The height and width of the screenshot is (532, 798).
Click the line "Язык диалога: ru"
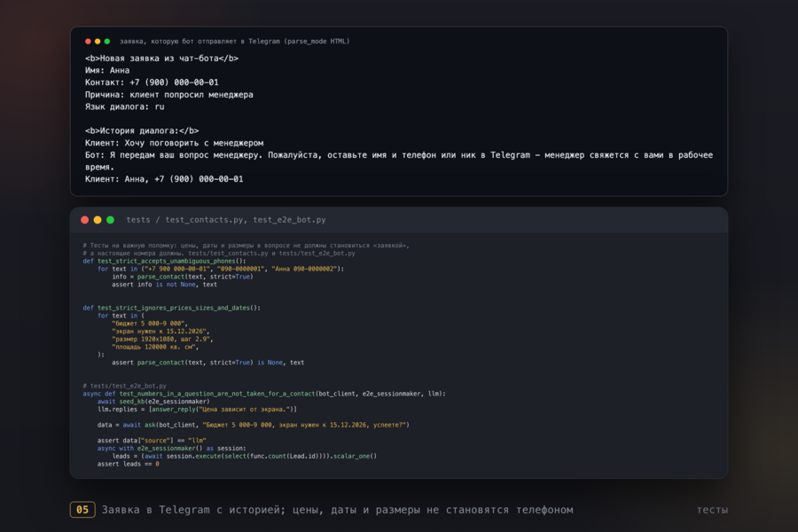point(125,107)
